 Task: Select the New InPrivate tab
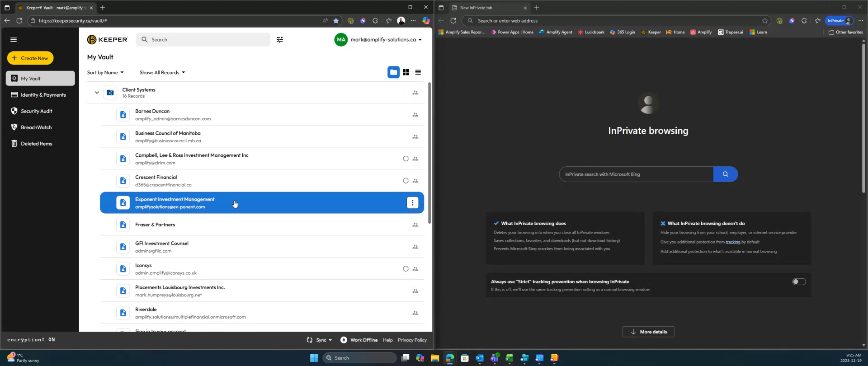pos(490,8)
